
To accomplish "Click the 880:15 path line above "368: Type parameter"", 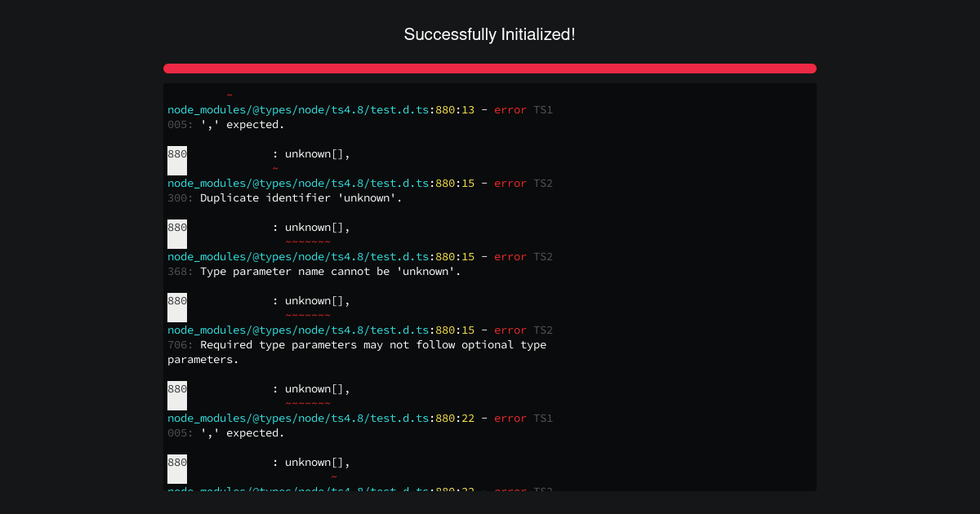I will tap(360, 256).
